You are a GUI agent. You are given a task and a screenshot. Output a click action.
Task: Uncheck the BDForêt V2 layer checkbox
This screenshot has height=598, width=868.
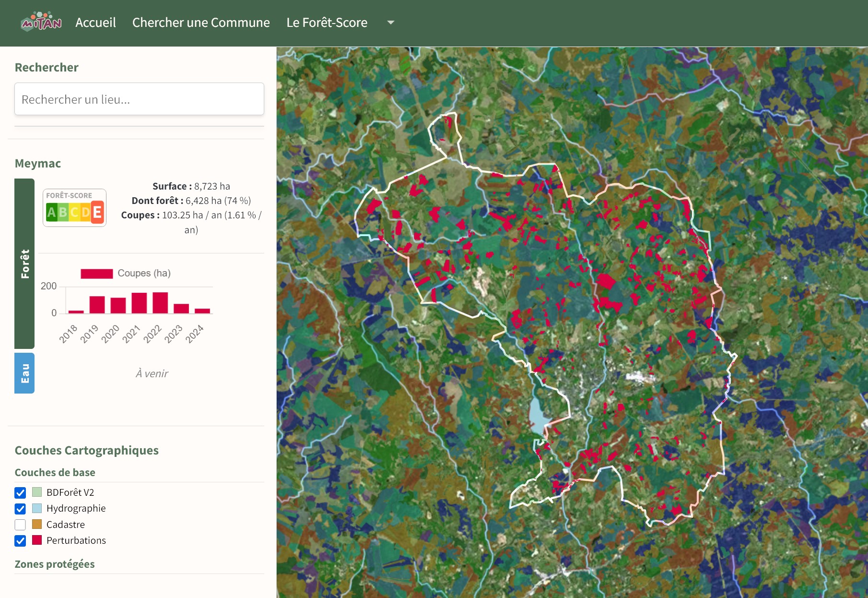[20, 492]
